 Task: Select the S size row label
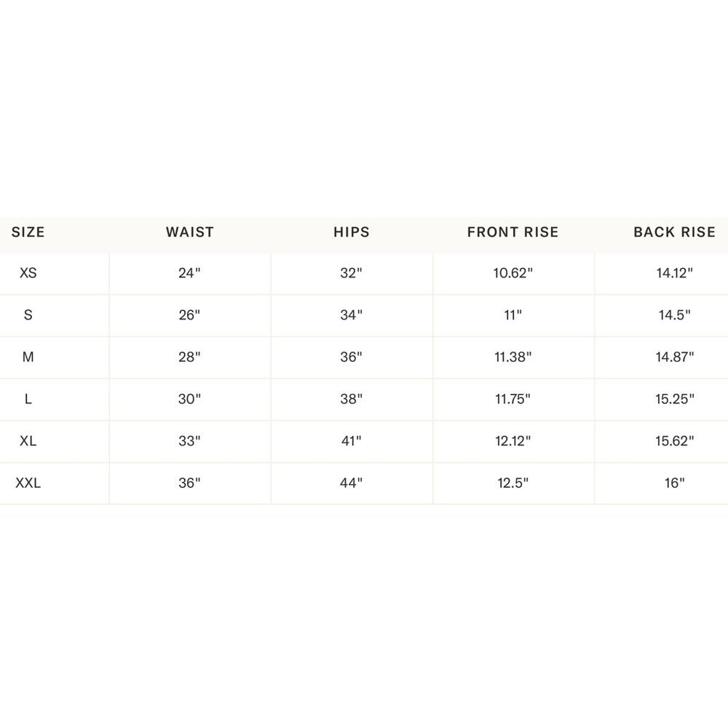[x=28, y=315]
